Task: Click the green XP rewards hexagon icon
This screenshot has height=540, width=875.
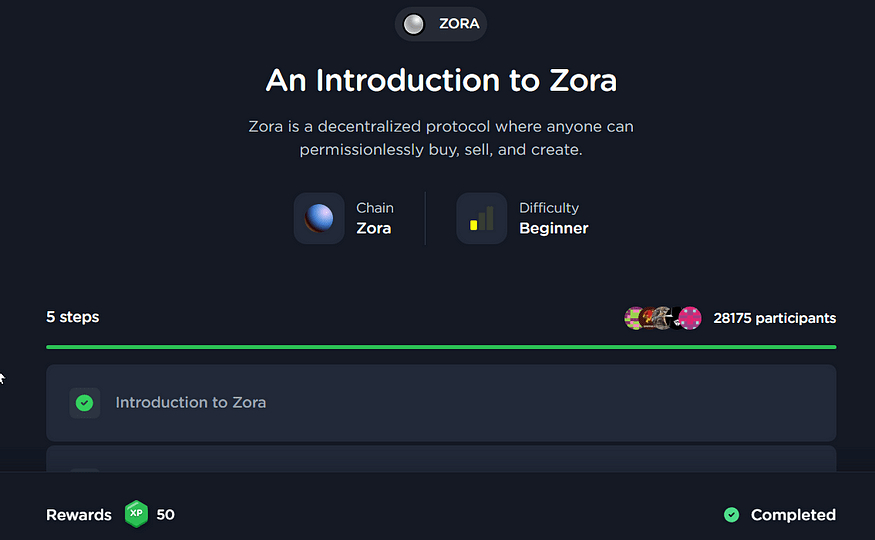Action: (x=136, y=514)
